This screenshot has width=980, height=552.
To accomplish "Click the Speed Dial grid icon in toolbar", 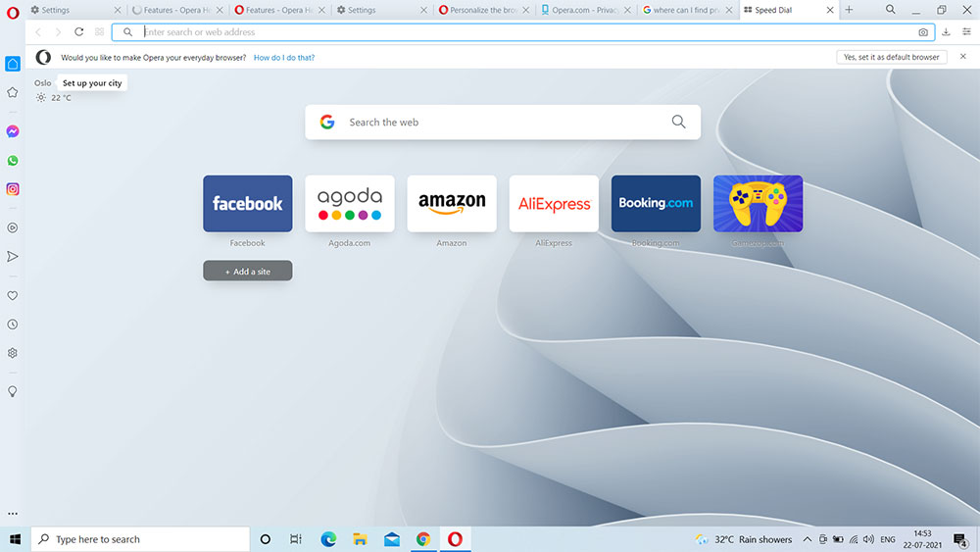I will pos(99,32).
